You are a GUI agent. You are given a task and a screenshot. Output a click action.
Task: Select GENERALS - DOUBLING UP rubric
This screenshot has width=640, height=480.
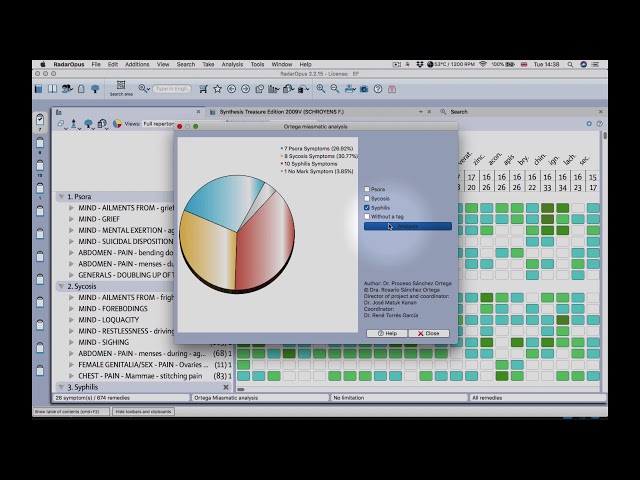126,275
